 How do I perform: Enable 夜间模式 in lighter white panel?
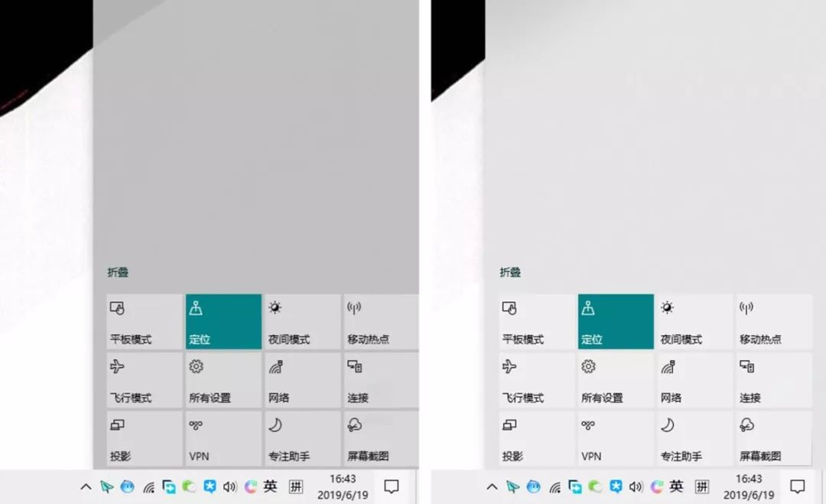click(x=694, y=322)
